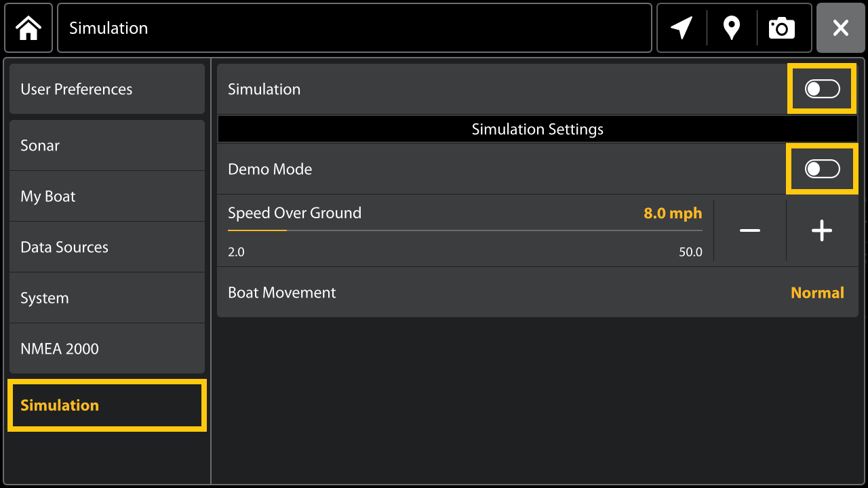Select the Sonar menu item
This screenshot has width=868, height=488.
(x=107, y=145)
